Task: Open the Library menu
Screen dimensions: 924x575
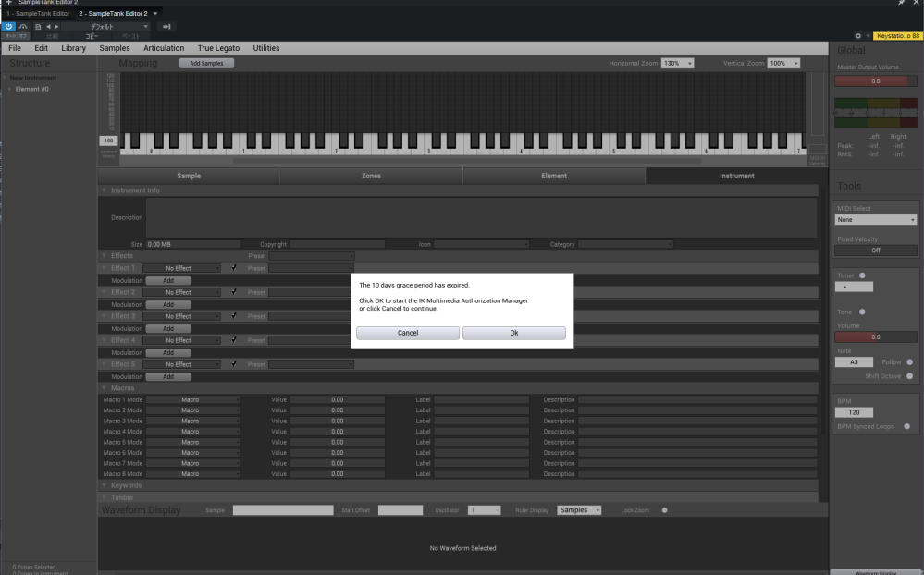Action: (74, 48)
